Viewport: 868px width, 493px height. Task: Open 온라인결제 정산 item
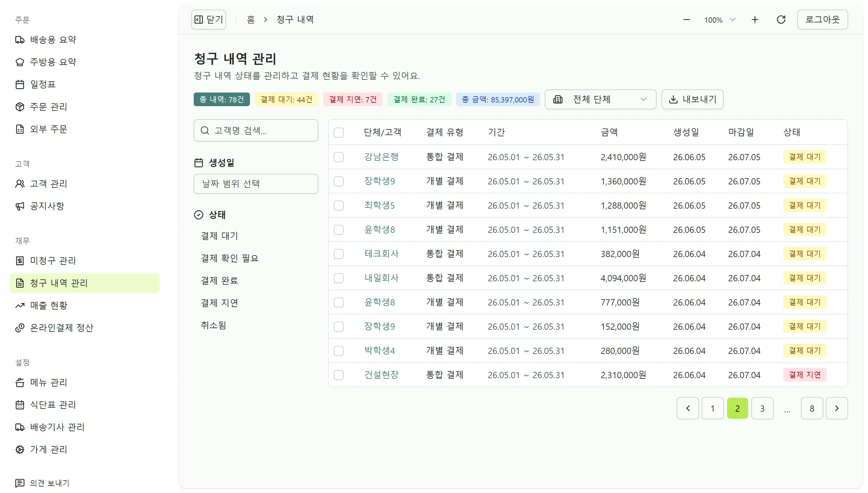[x=85, y=328]
